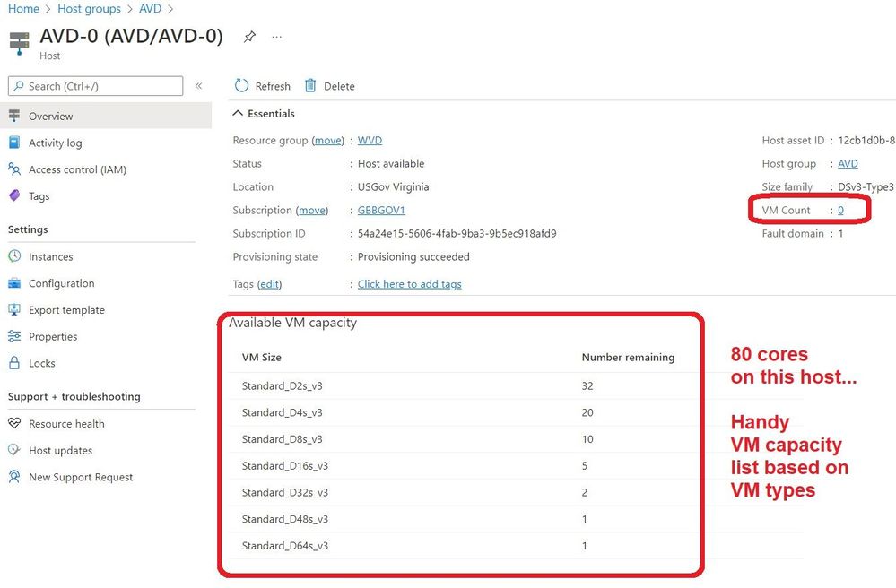Click here to add tags link
The width and height of the screenshot is (896, 588).
point(409,284)
